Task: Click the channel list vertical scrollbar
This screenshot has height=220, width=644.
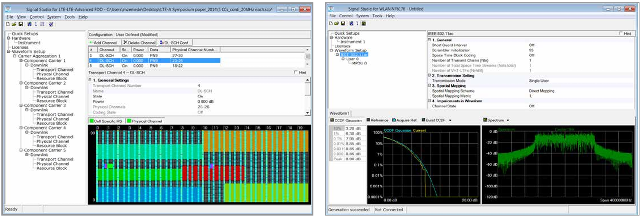Action: point(308,57)
